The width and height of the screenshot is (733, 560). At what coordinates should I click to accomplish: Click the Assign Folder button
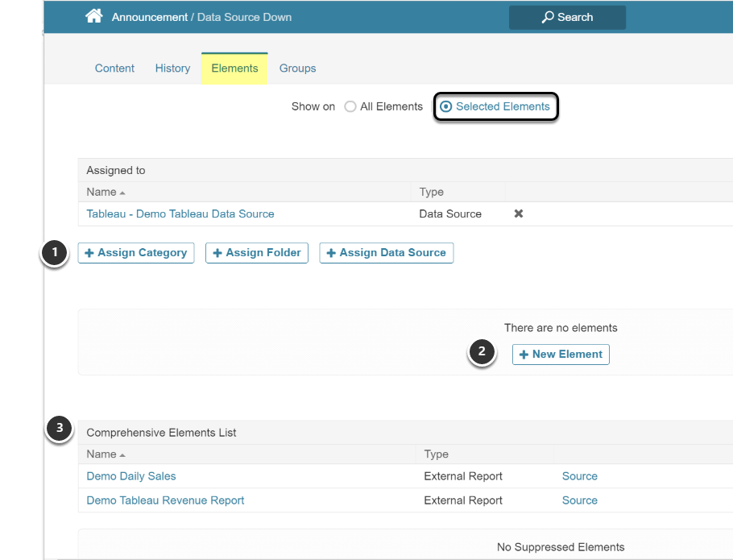(x=256, y=253)
